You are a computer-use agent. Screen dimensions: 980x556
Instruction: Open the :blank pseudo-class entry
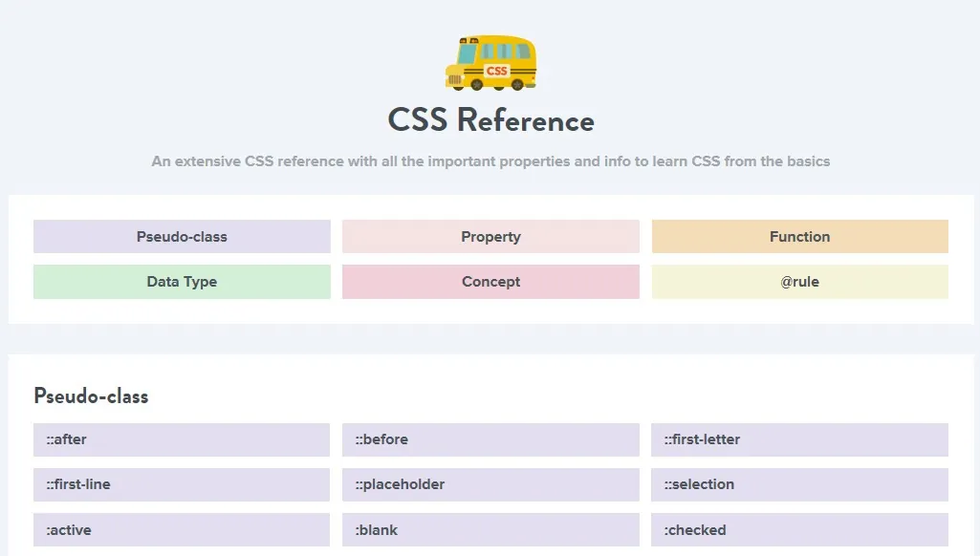click(490, 530)
